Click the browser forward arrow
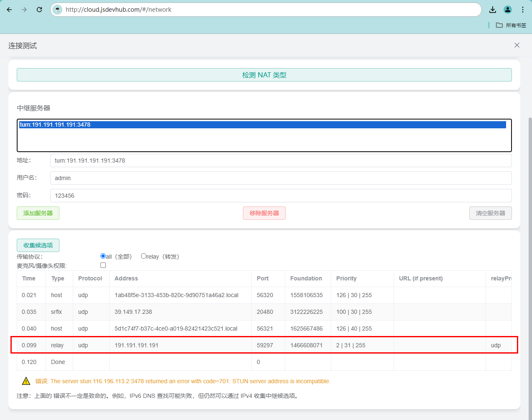This screenshot has height=420, width=532. click(x=24, y=10)
